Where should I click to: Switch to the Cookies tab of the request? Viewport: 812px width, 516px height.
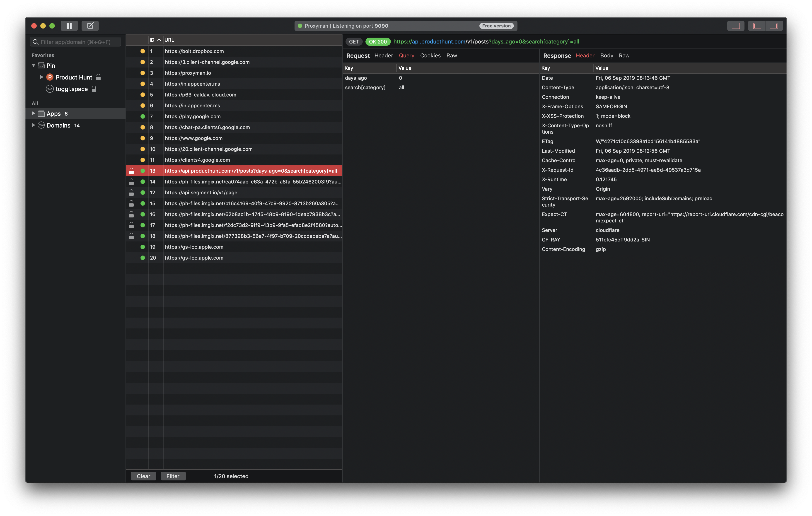(430, 55)
